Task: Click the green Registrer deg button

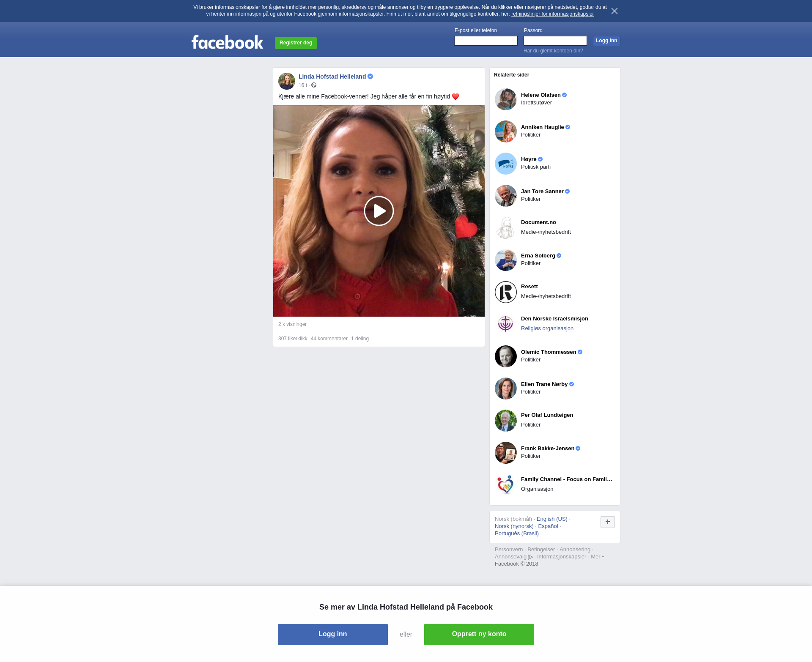Action: 296,43
